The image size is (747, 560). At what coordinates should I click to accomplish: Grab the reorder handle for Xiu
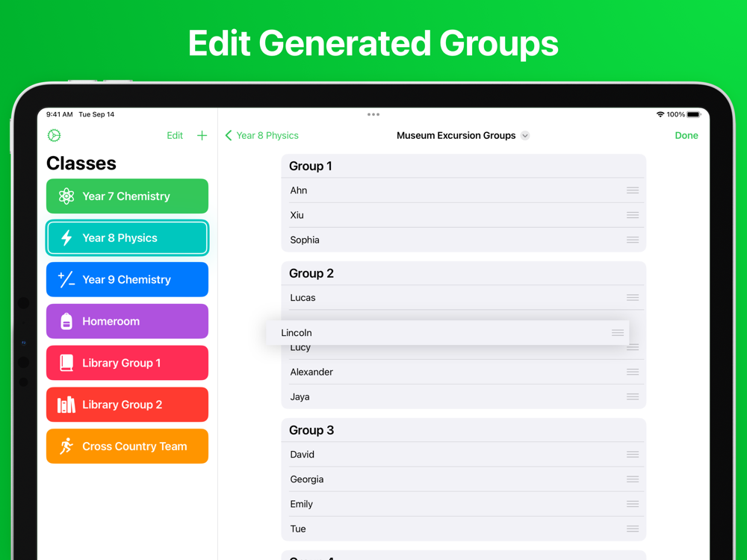tap(633, 215)
